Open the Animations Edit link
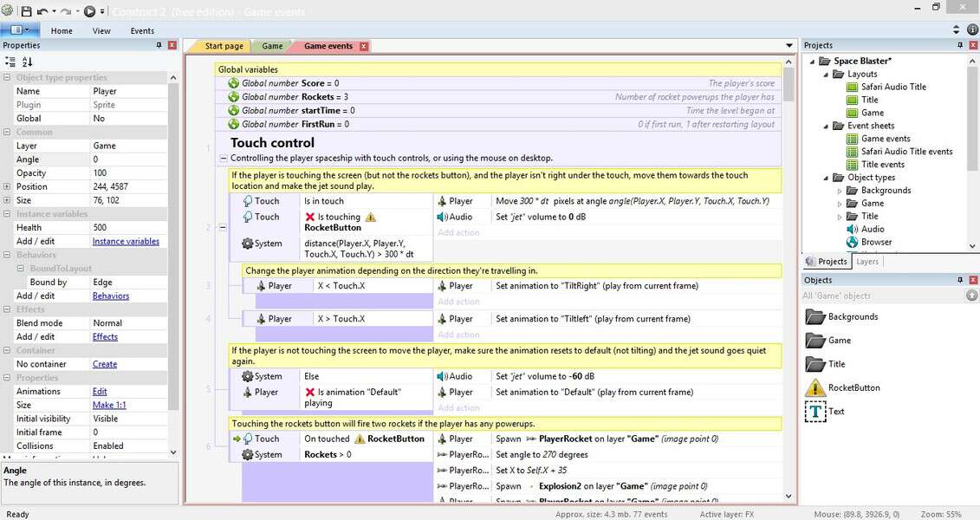The width and height of the screenshot is (980, 520). pos(100,391)
